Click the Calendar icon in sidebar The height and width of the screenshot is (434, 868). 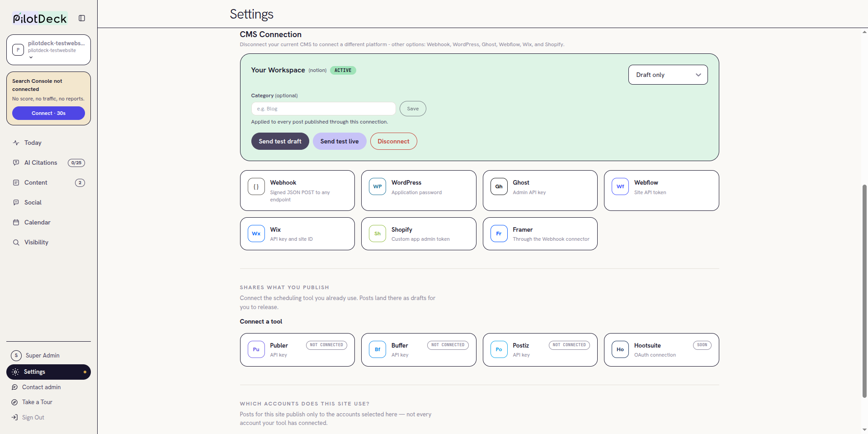(16, 222)
